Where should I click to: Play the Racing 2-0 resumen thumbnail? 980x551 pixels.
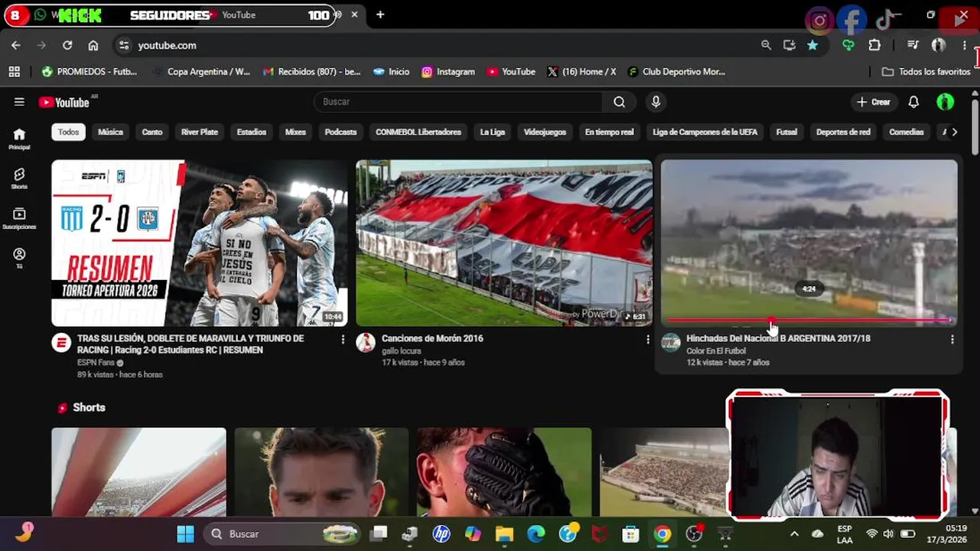(199, 243)
